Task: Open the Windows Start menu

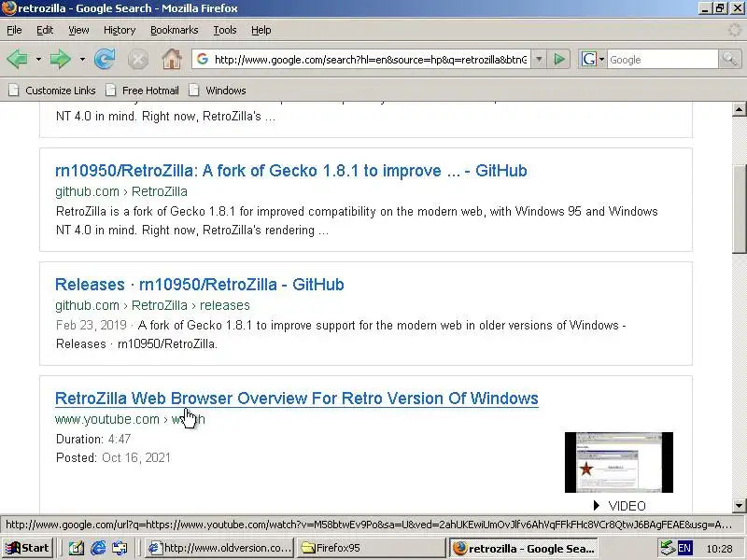Action: (x=27, y=548)
